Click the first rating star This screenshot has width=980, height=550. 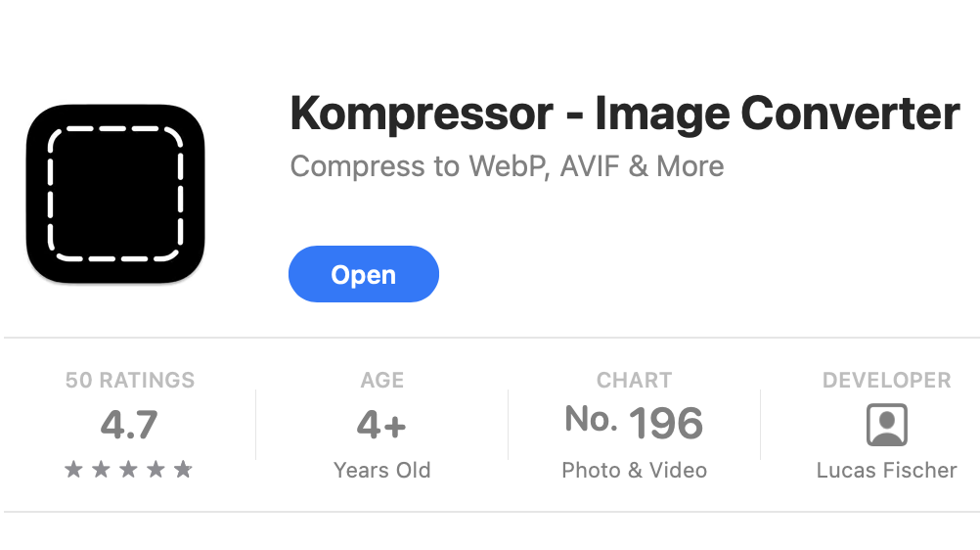(73, 470)
